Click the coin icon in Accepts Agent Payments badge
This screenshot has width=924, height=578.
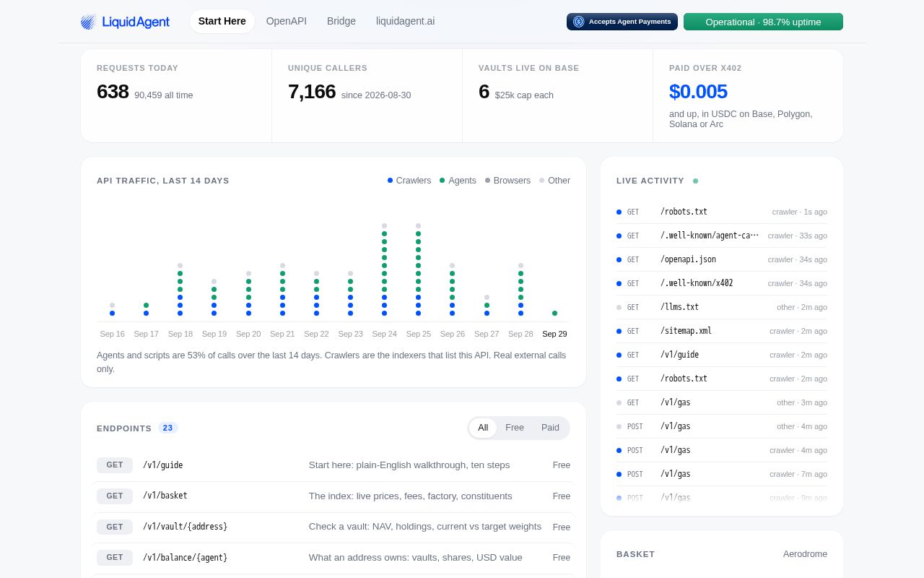(578, 22)
